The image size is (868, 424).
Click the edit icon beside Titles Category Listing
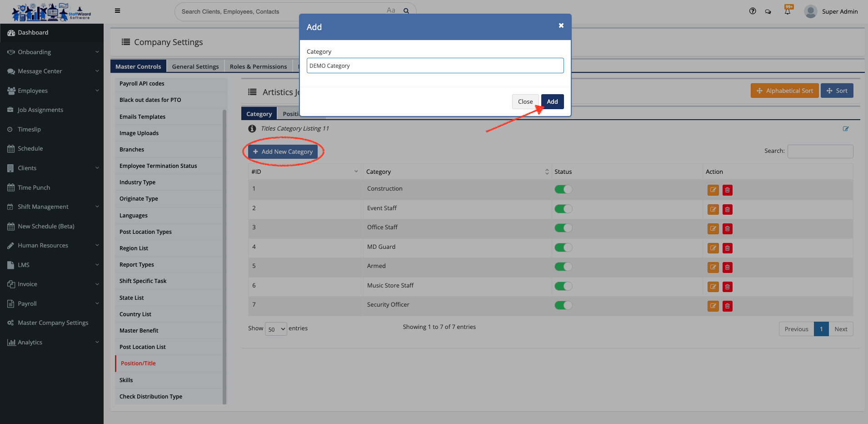click(846, 129)
